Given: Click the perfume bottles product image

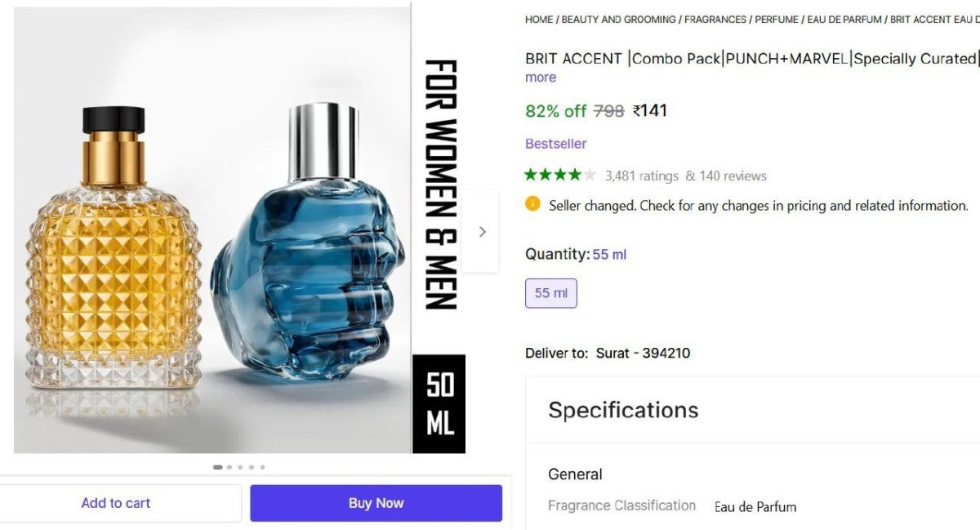Looking at the screenshot, I should pos(212,230).
